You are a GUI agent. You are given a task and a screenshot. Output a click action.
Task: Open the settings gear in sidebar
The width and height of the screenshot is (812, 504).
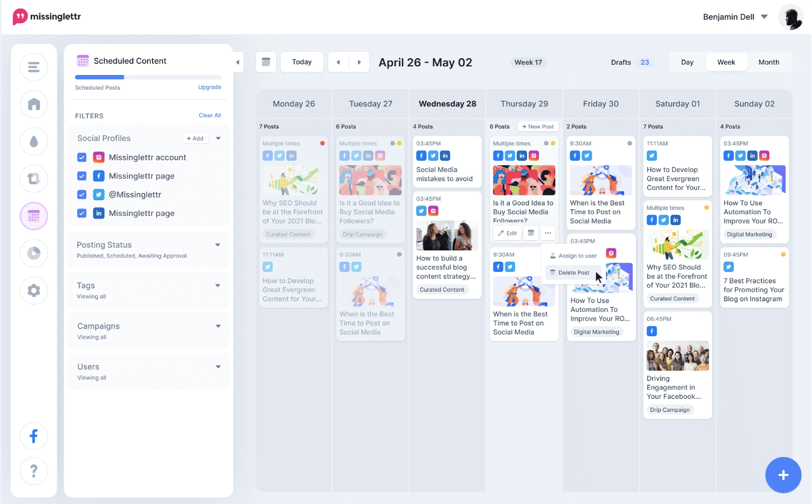[33, 290]
